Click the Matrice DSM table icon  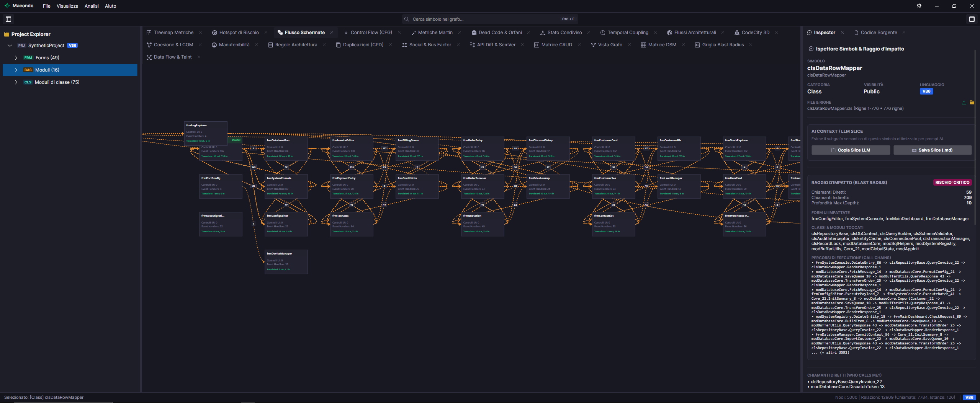click(643, 45)
